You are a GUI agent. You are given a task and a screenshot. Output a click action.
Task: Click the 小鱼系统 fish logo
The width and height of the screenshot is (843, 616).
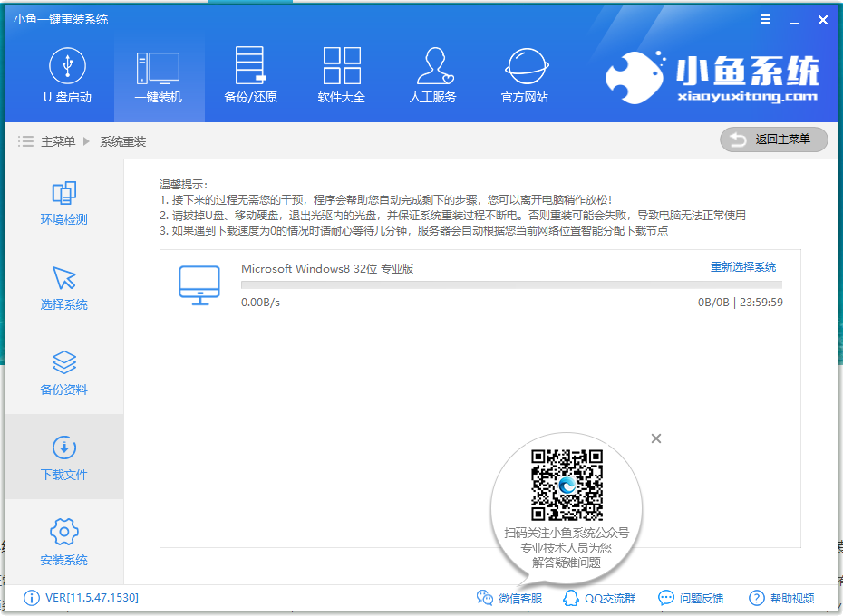pos(635,76)
